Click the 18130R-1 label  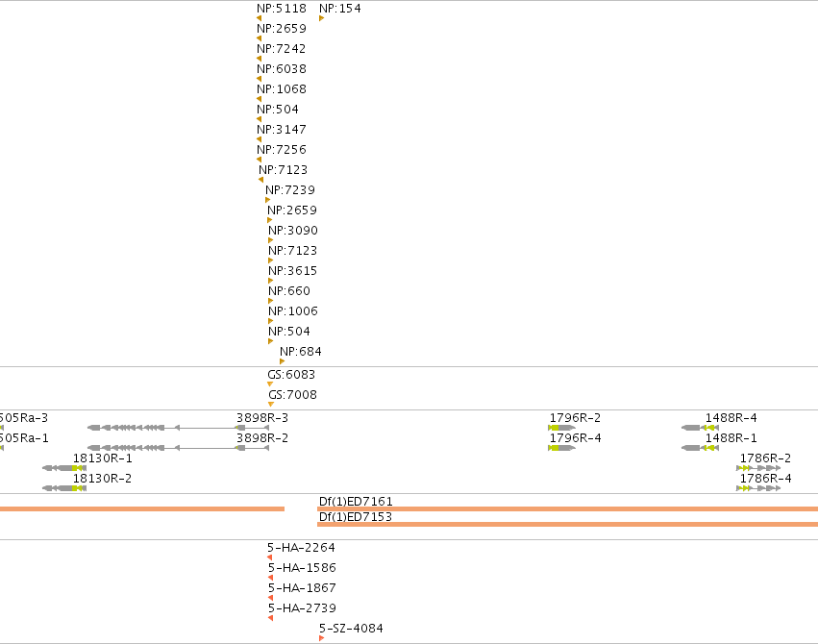click(x=103, y=458)
